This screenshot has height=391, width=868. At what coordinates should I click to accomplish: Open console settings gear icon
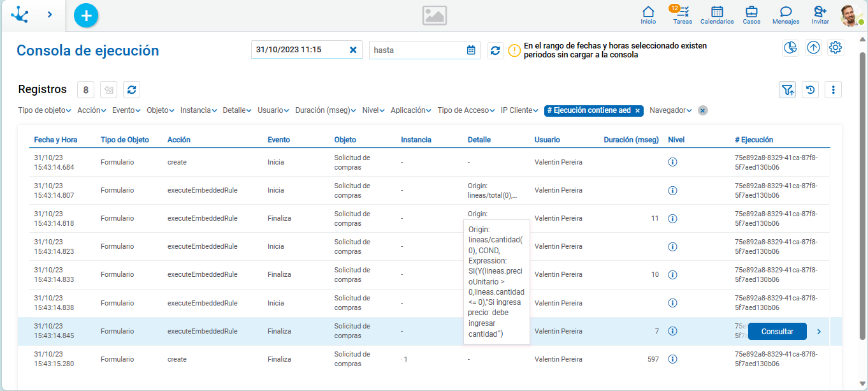click(836, 48)
